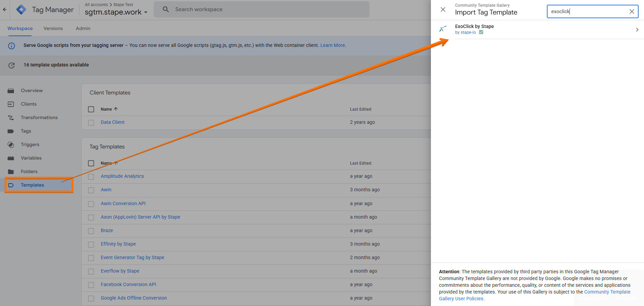Open Triggers in the sidebar
This screenshot has height=306, width=644.
click(x=30, y=144)
